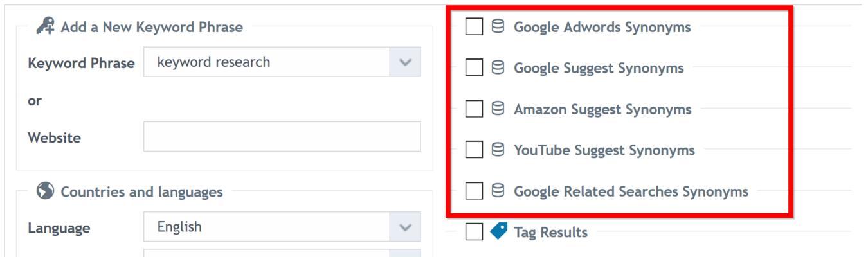Open the Language dropdown showing English
Screen dimensions: 868x257
click(x=282, y=227)
